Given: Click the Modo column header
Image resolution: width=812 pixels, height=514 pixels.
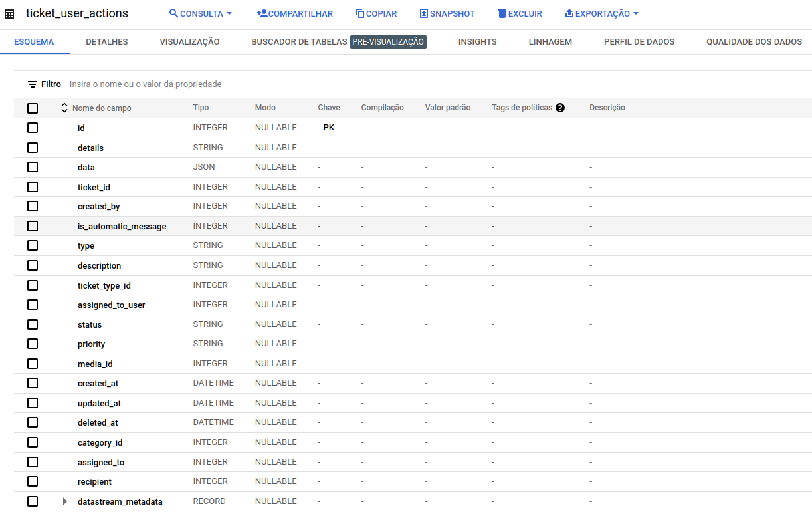Looking at the screenshot, I should click(x=265, y=108).
